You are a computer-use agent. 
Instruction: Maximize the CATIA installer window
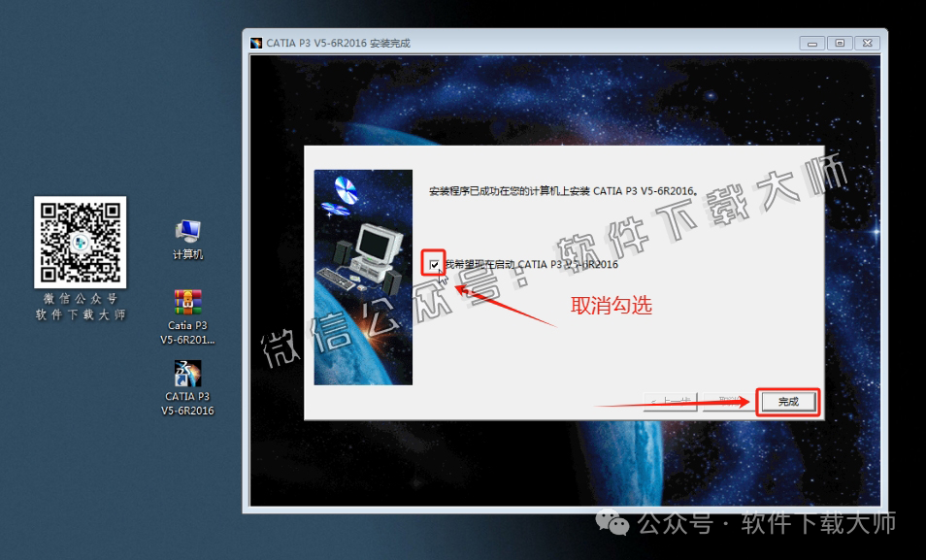838,43
